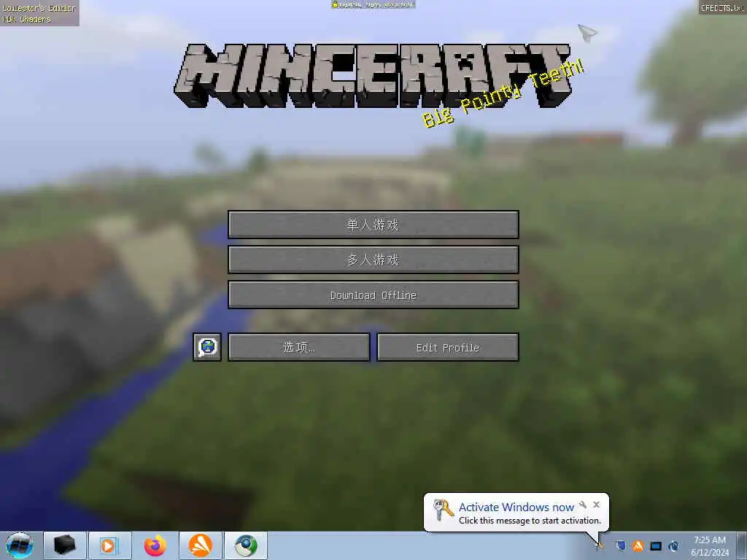Click the Show Desktop strip beside clock

742,545
